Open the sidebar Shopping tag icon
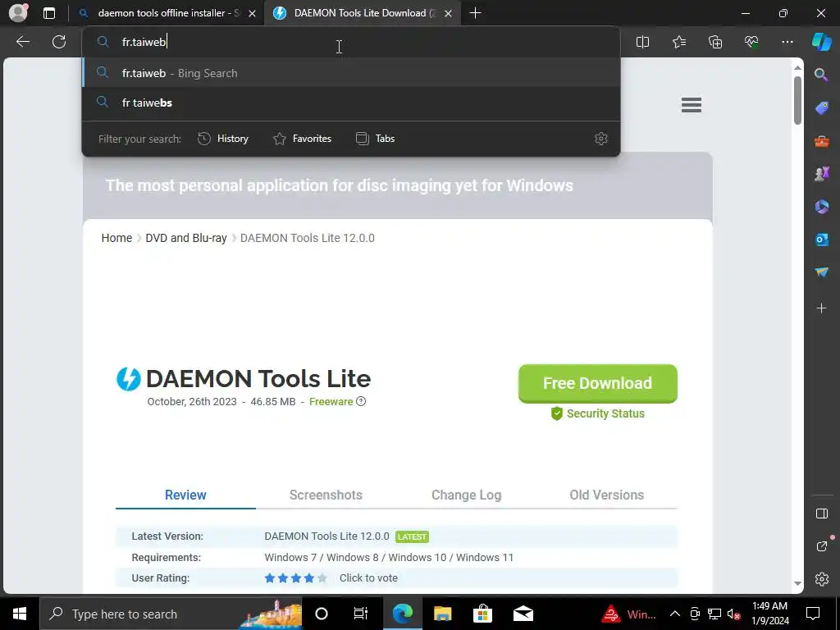 click(821, 107)
